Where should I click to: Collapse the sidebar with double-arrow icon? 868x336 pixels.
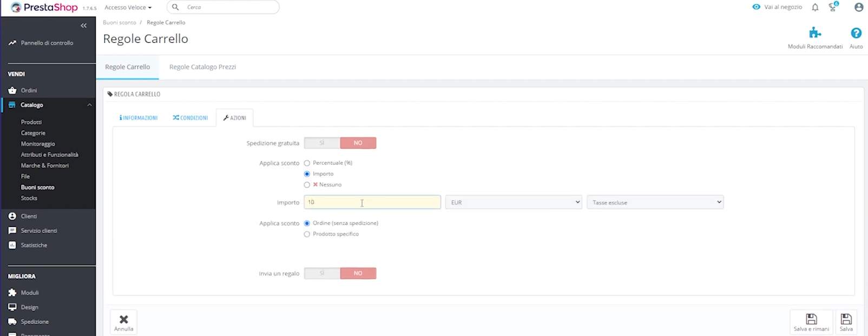click(83, 25)
